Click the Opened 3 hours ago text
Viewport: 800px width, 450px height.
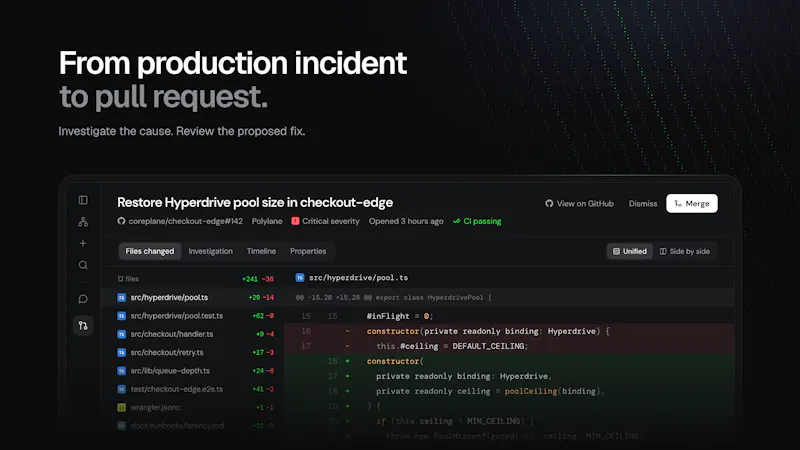click(x=406, y=221)
